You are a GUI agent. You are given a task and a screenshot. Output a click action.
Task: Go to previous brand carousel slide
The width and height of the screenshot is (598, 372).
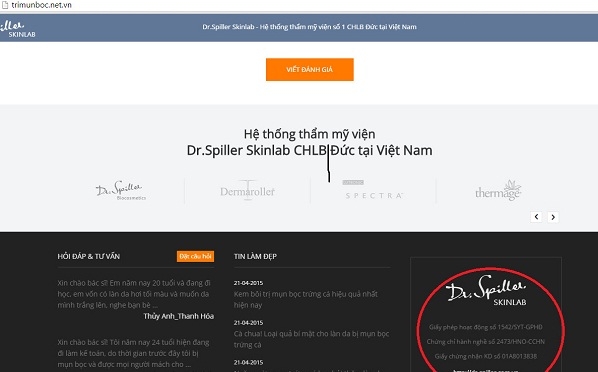(x=536, y=217)
